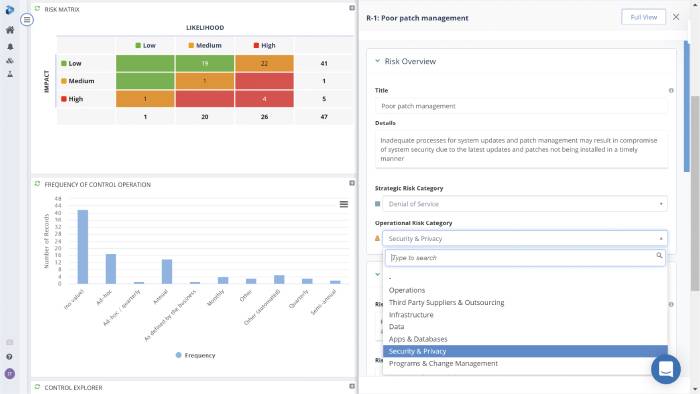Click the (no value) bar in chart
The height and width of the screenshot is (394, 700).
click(83, 247)
